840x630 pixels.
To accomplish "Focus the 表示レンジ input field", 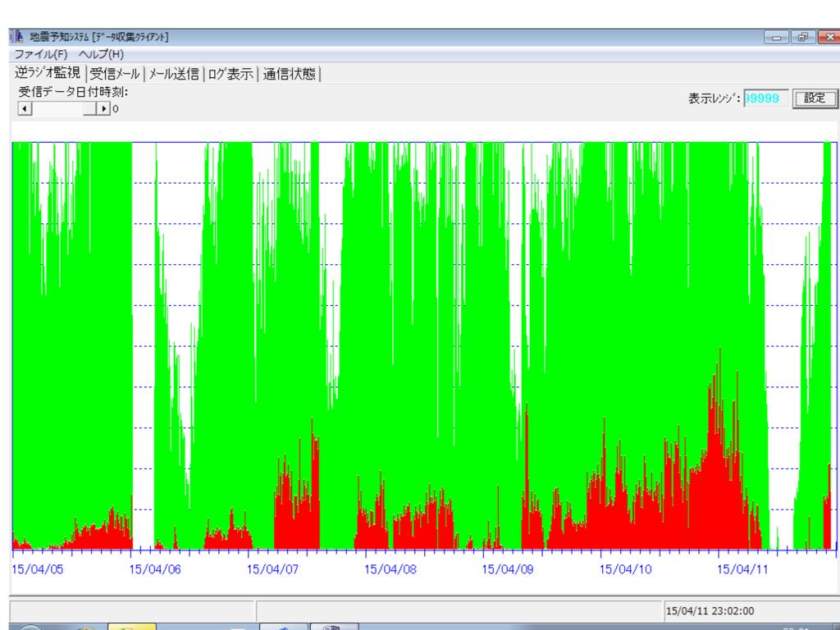I will (x=766, y=98).
